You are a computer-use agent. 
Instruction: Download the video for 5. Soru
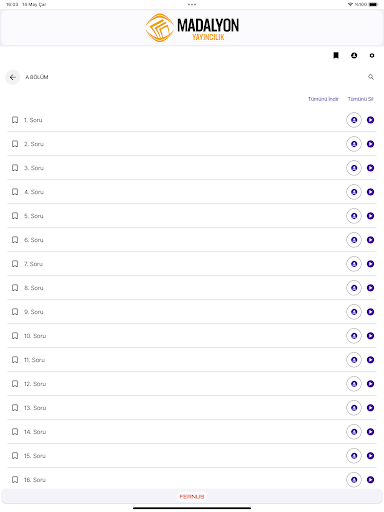click(x=354, y=216)
